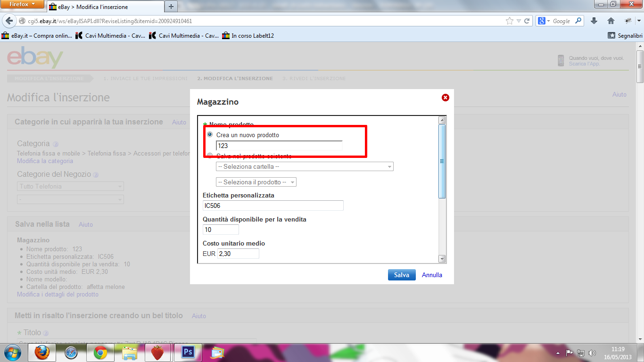Open the 'Seleziona cartella' dropdown
The image size is (644, 362).
tap(305, 166)
